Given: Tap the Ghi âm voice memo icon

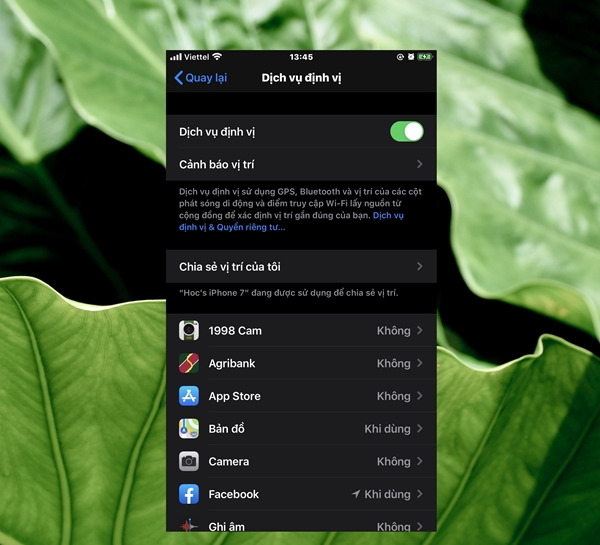Looking at the screenshot, I should click(189, 525).
